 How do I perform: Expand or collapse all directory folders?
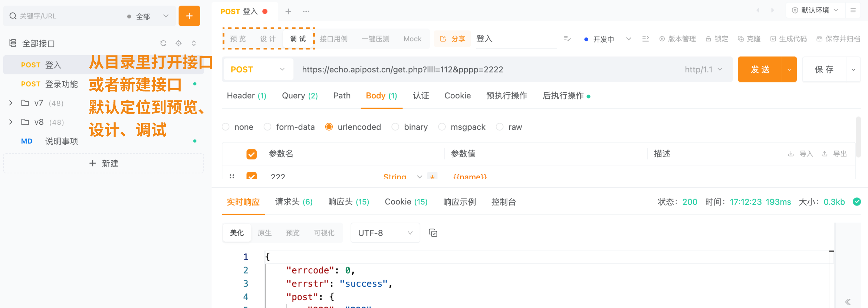point(194,43)
